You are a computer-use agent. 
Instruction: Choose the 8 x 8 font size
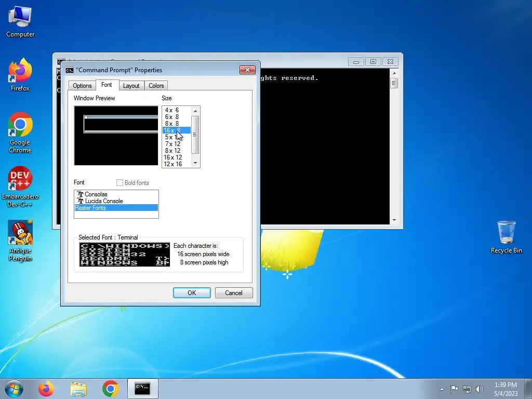pyautogui.click(x=177, y=124)
